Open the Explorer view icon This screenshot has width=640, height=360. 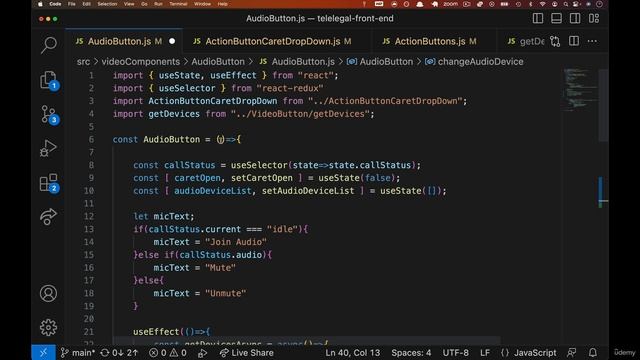49,80
